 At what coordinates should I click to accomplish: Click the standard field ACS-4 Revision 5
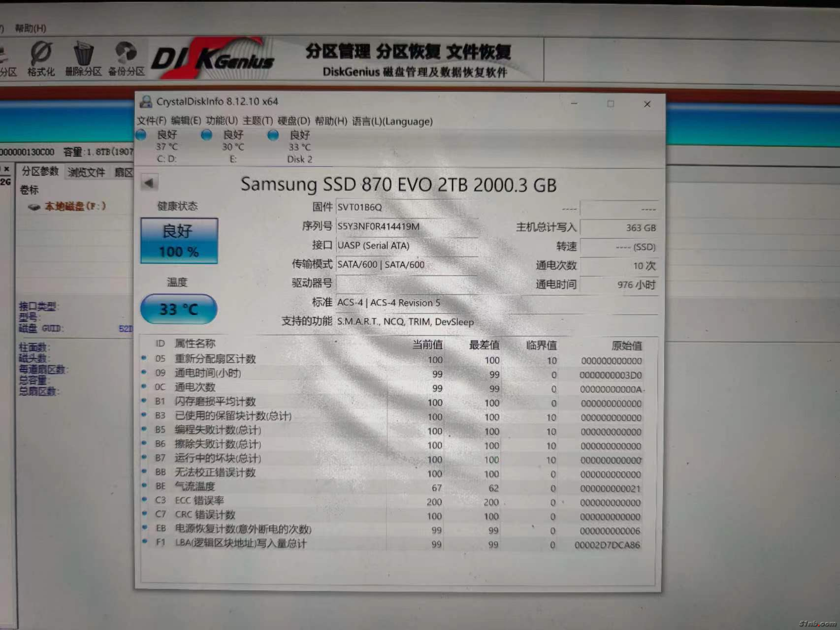497,303
